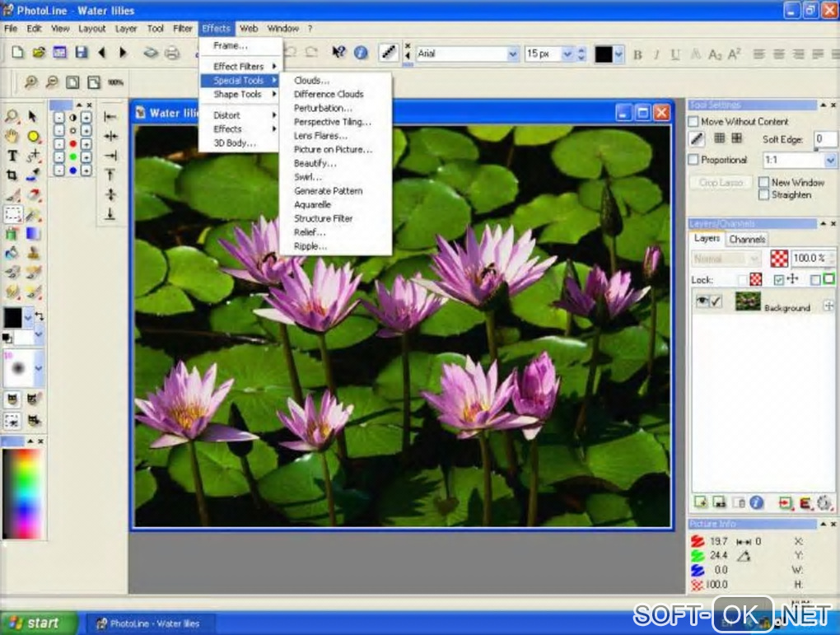Toggle Underline text formatting
Viewport: 840px width, 635px height.
pyautogui.click(x=675, y=54)
